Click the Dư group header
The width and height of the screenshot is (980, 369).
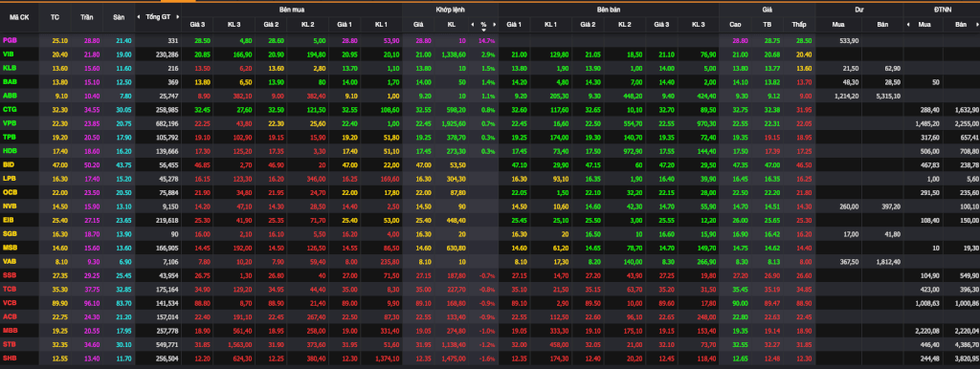(858, 10)
